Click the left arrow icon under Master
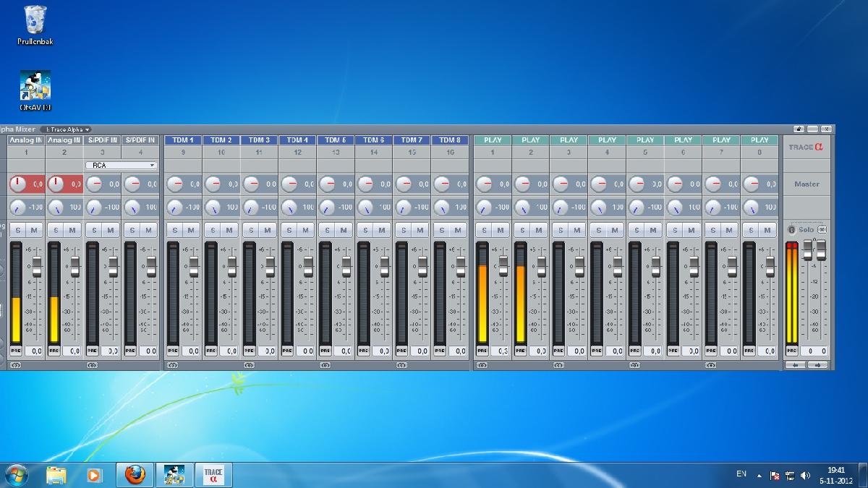The width and height of the screenshot is (868, 488). pyautogui.click(x=796, y=365)
